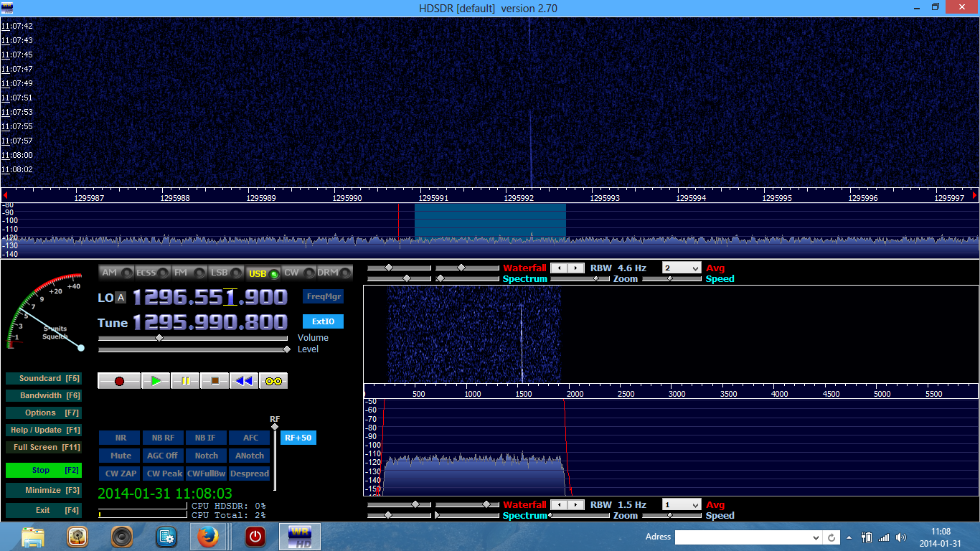980x551 pixels.
Task: Open the FreqMgr frequency manager
Action: 323,296
